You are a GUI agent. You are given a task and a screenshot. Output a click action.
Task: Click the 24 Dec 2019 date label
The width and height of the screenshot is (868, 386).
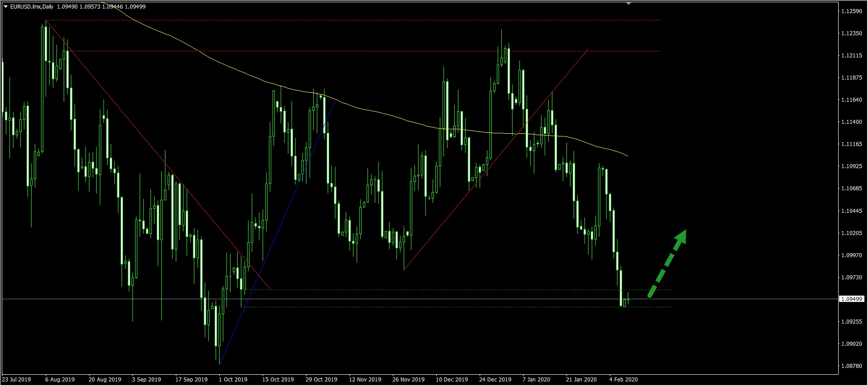click(x=495, y=380)
